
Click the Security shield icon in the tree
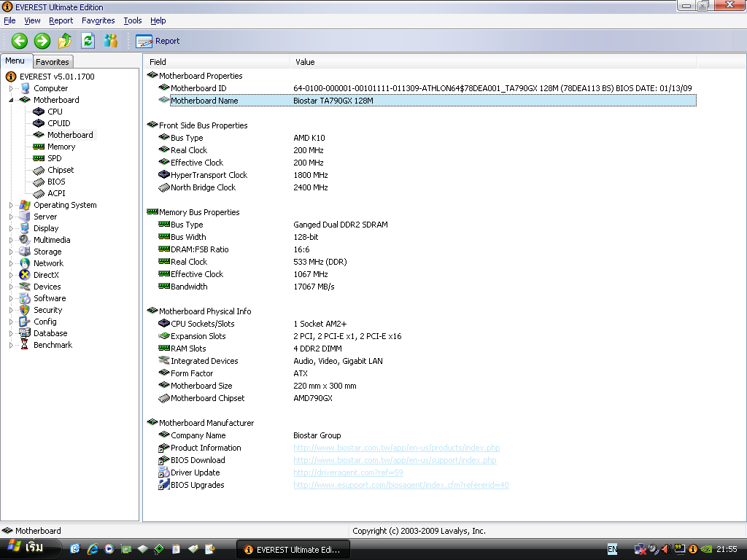[x=25, y=310]
